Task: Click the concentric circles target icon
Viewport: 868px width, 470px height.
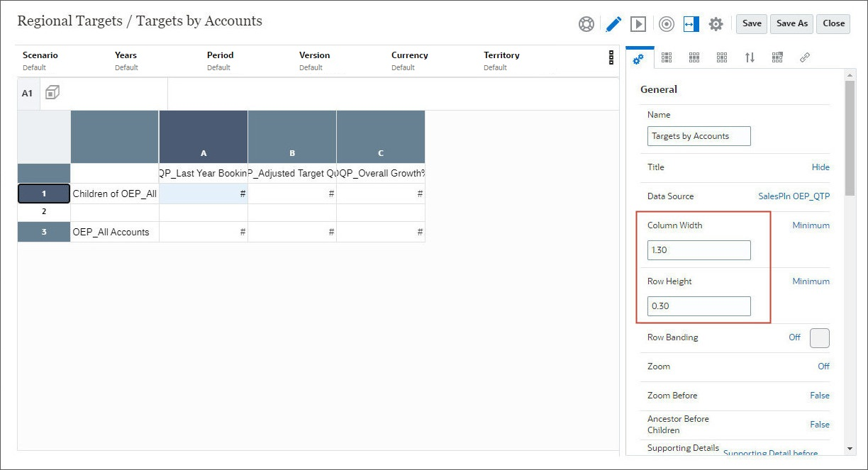Action: (666, 24)
